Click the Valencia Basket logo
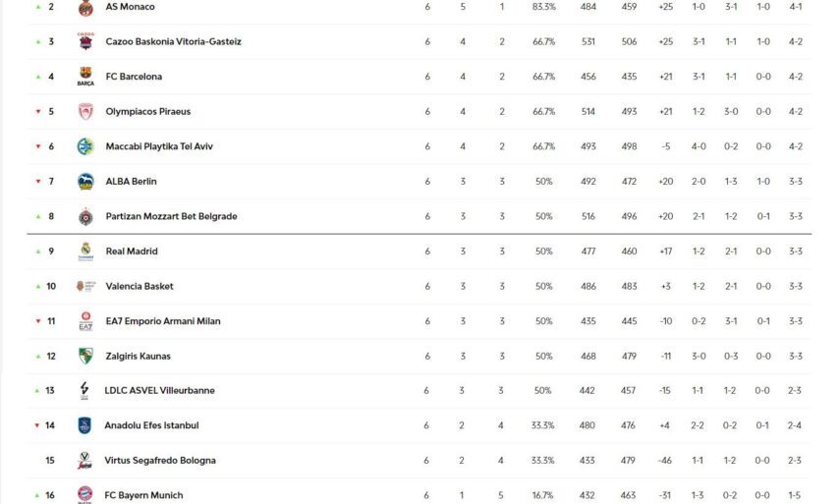Image resolution: width=840 pixels, height=504 pixels. pyautogui.click(x=85, y=286)
